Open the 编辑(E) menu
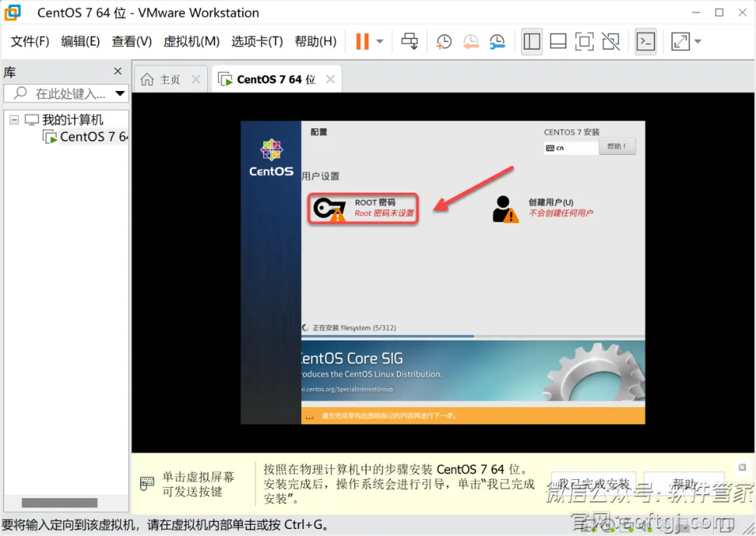 pos(80,41)
